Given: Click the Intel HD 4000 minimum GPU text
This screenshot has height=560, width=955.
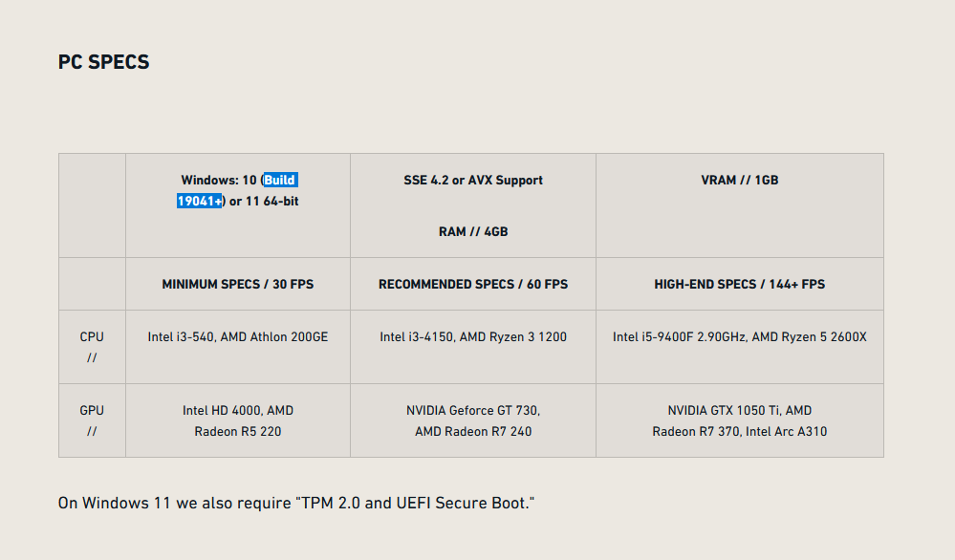Looking at the screenshot, I should pos(238,410).
